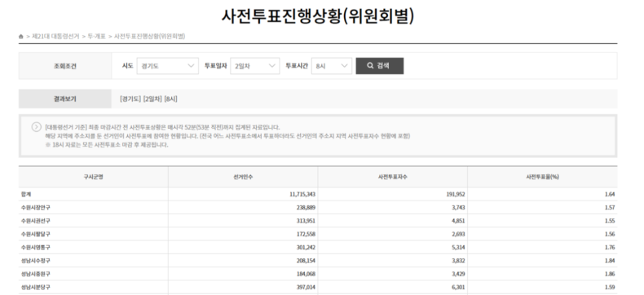
Task: Click the total turnout rate 1.64
Action: coord(610,195)
